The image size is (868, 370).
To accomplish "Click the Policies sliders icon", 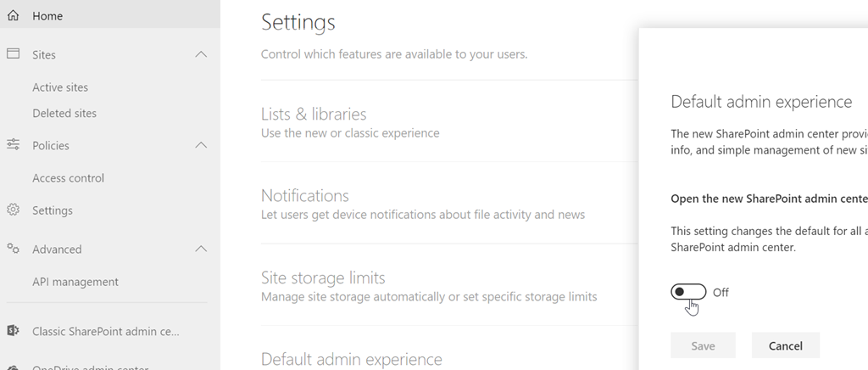I will coord(13,145).
